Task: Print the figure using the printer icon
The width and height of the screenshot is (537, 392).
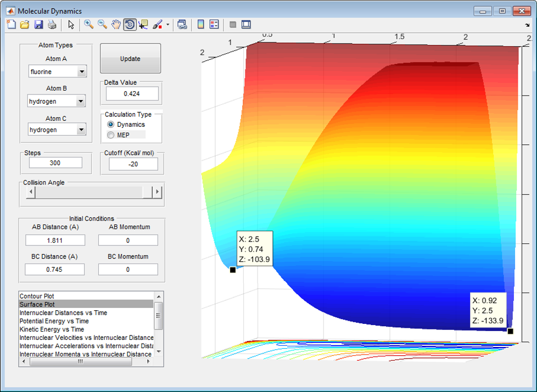Action: click(x=52, y=24)
